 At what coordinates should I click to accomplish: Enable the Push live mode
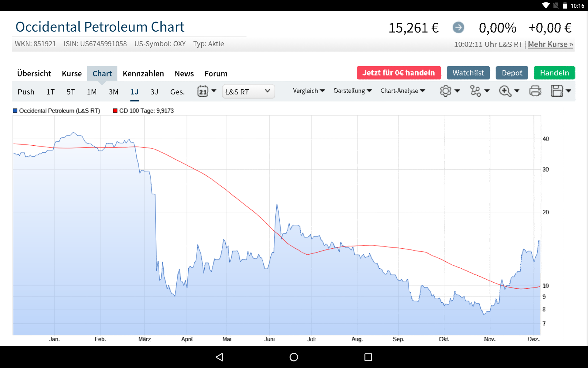coord(26,92)
